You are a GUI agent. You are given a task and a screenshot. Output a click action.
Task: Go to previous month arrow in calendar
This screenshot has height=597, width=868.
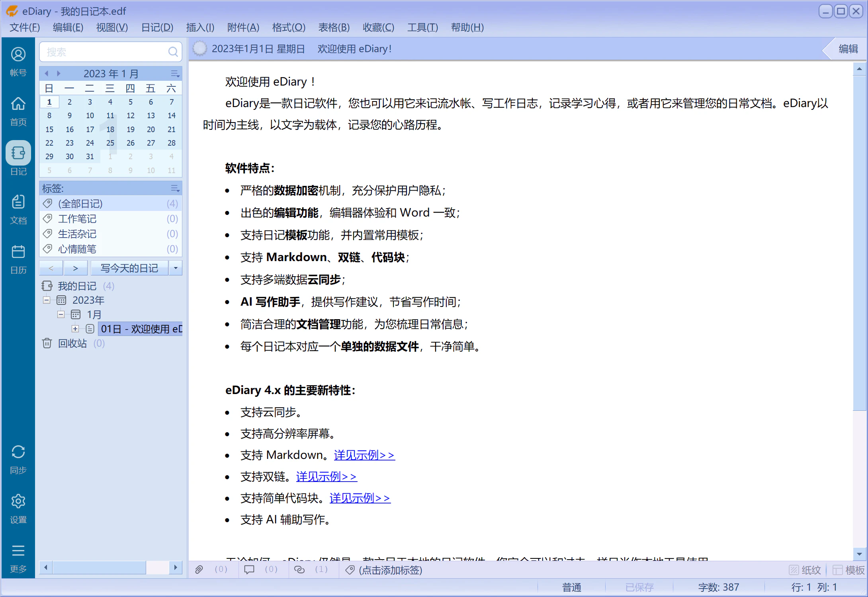47,73
